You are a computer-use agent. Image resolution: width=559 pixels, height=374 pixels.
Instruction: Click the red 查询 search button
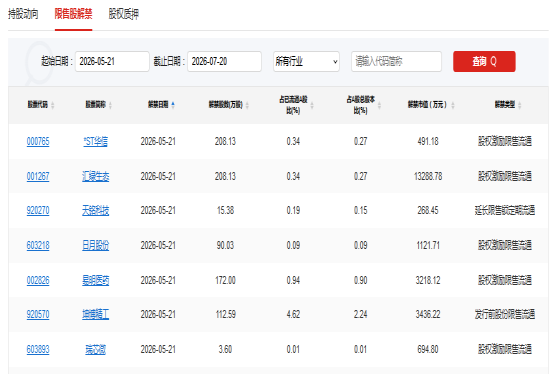484,61
